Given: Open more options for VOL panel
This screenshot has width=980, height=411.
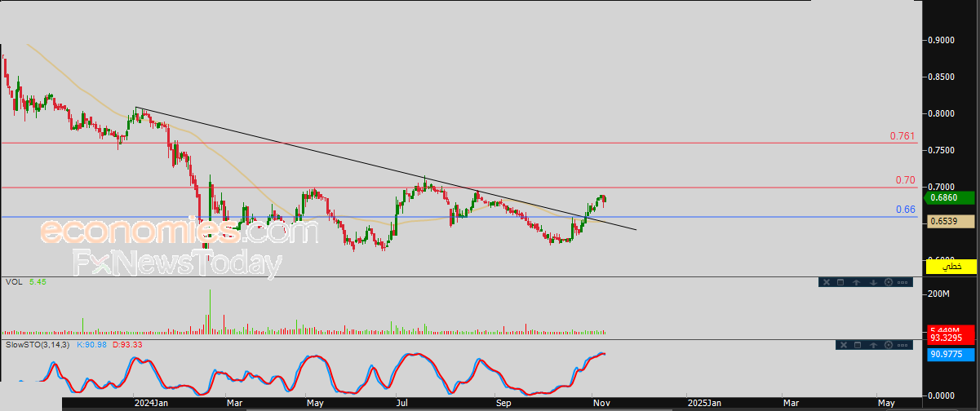Looking at the screenshot, I should [902, 282].
